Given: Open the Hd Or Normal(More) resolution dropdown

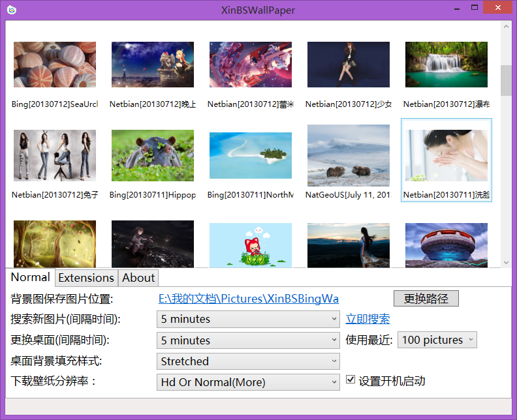Looking at the screenshot, I should [x=248, y=382].
